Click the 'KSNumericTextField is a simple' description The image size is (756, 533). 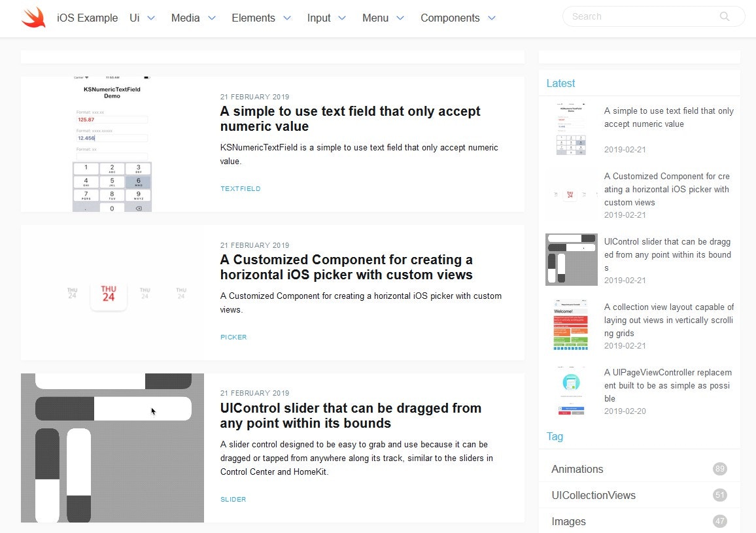359,154
